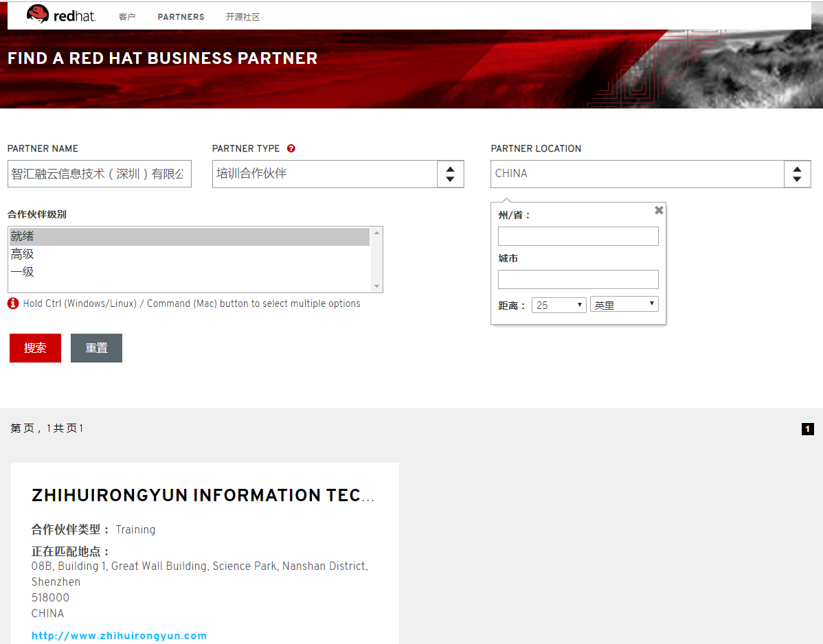Select 高级 partner level option
Image resolution: width=823 pixels, height=644 pixels.
point(190,254)
